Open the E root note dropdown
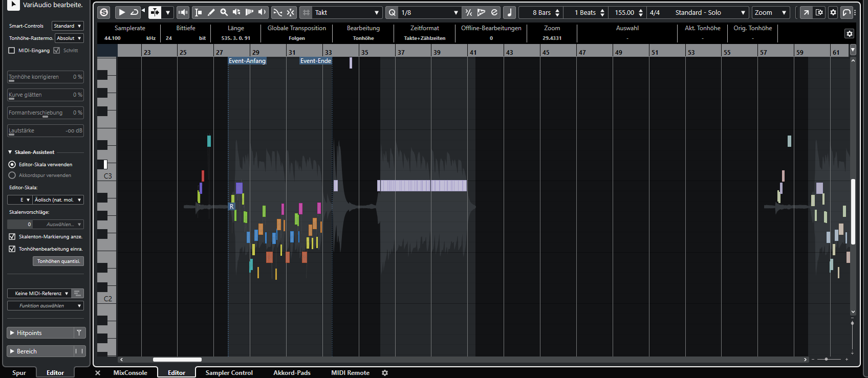The width and height of the screenshot is (868, 378). click(20, 199)
